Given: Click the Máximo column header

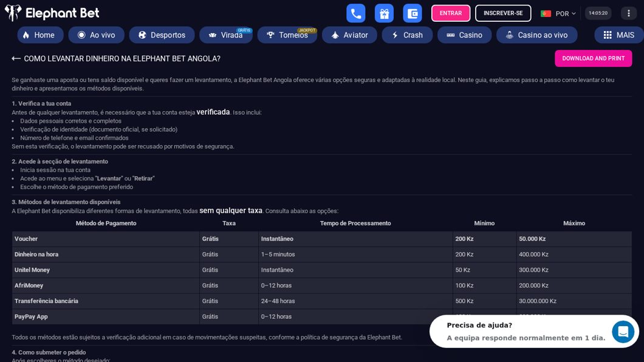Looking at the screenshot, I should click(574, 224).
